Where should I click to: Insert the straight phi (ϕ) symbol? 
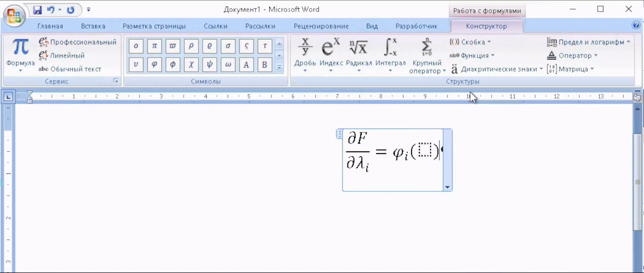[x=173, y=65]
